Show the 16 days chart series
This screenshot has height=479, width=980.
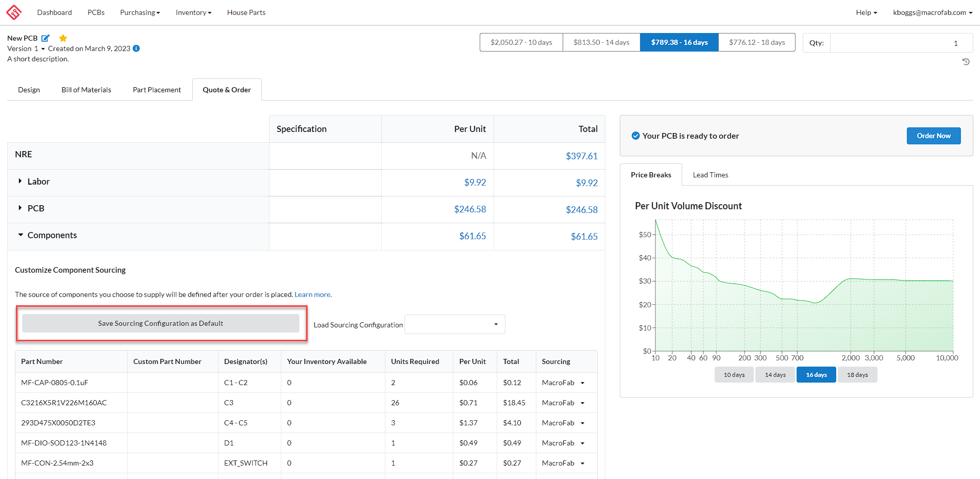coord(816,375)
